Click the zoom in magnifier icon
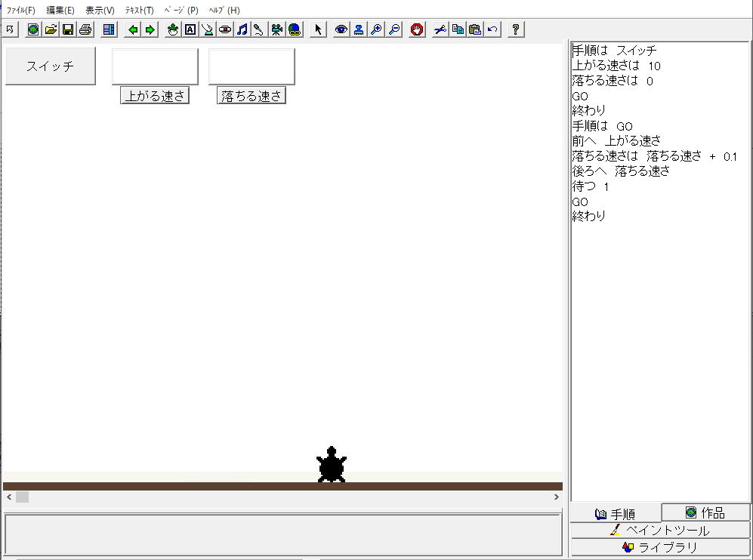 376,29
